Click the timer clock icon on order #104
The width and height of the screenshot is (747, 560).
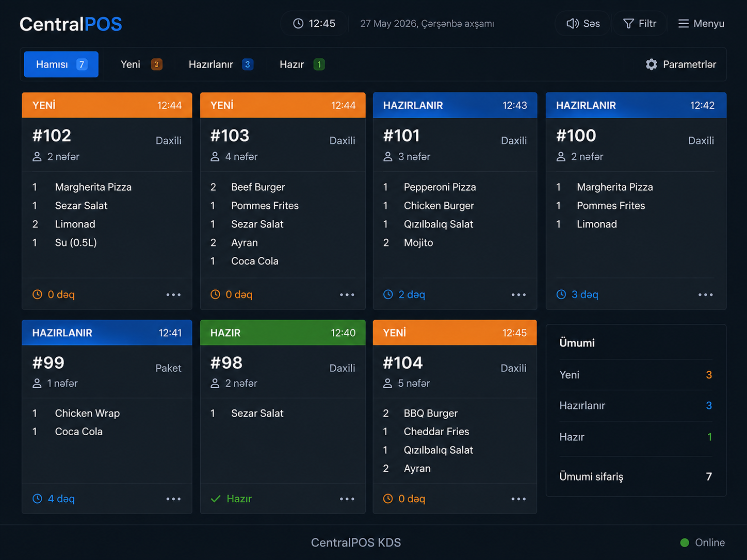(388, 499)
